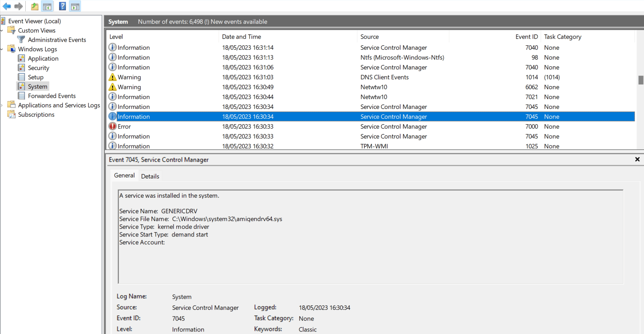The width and height of the screenshot is (644, 334).
Task: Open a saved log file
Action: point(34,6)
